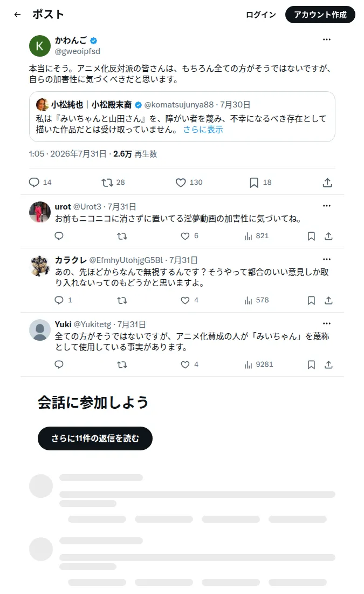Open more options on the main post
The image size is (364, 594).
pos(327,39)
